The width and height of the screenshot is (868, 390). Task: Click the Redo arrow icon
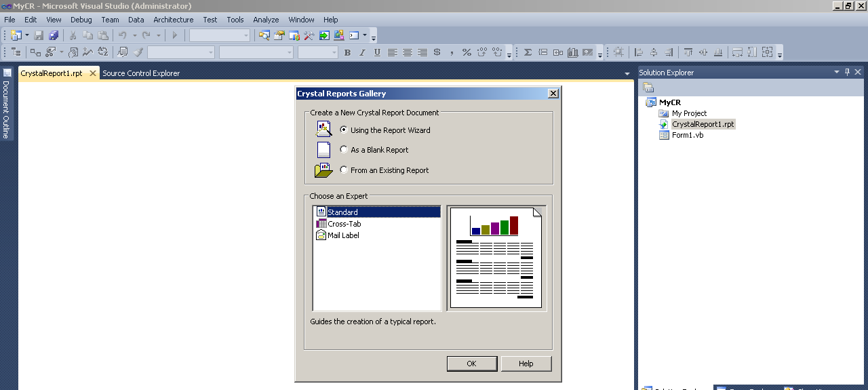coord(146,35)
